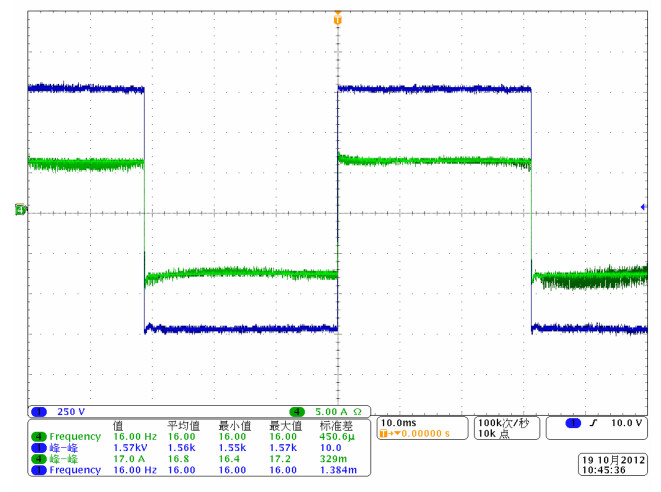Click the 最大值 column header
This screenshot has height=492, width=661.
pyautogui.click(x=283, y=425)
